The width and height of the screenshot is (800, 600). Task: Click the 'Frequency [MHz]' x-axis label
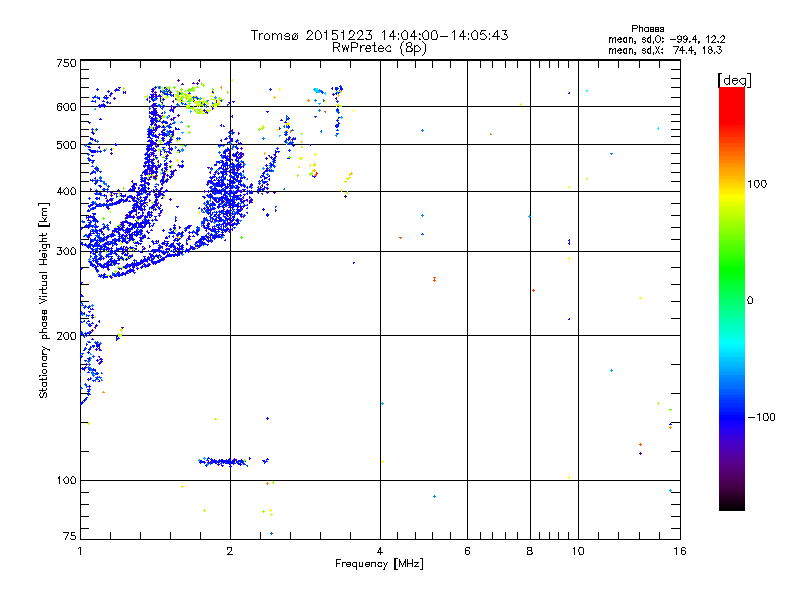pyautogui.click(x=379, y=564)
